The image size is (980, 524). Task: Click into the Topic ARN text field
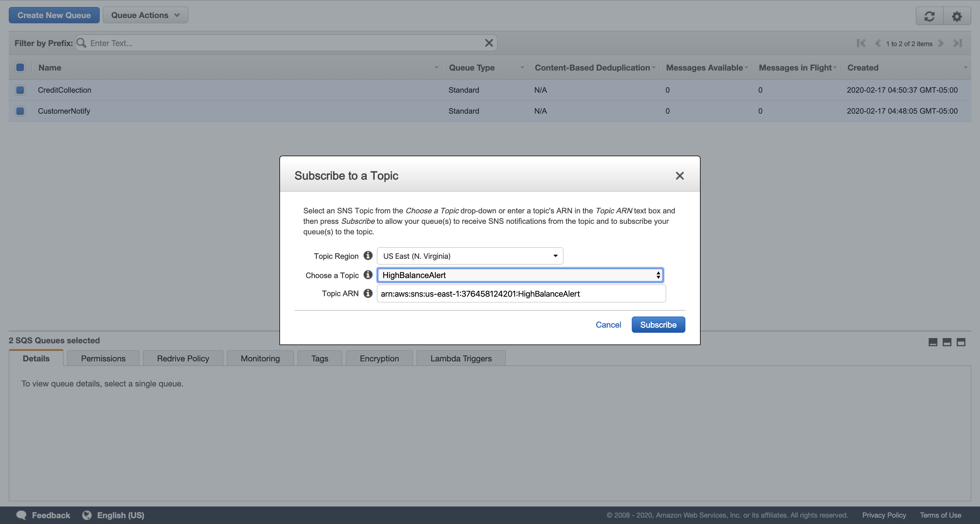(521, 293)
